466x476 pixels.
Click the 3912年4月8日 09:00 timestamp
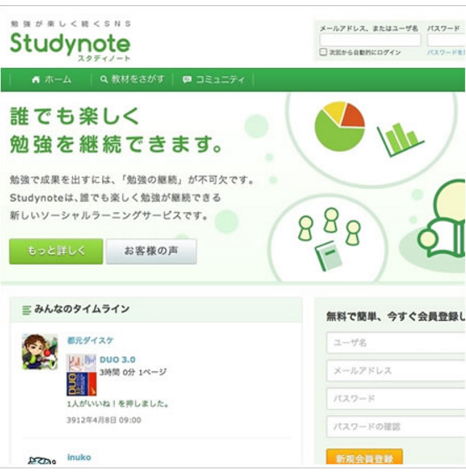coord(104,420)
